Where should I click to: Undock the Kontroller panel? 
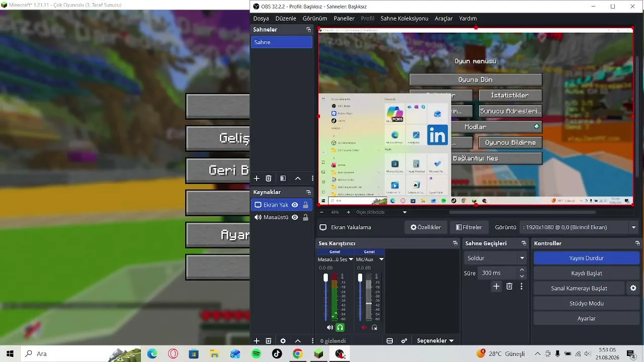click(x=637, y=243)
